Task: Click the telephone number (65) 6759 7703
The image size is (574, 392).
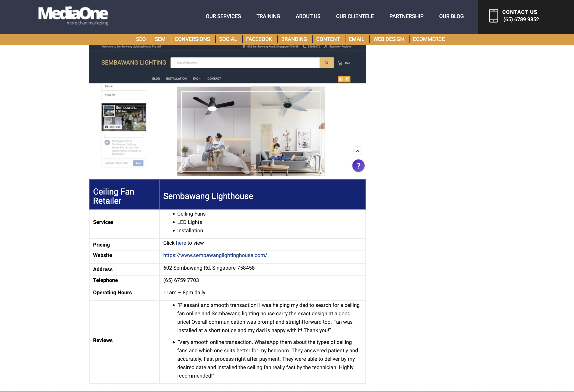Action: pos(181,280)
